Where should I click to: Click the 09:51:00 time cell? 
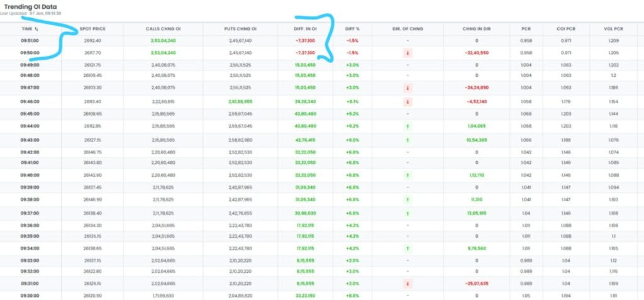tap(30, 40)
